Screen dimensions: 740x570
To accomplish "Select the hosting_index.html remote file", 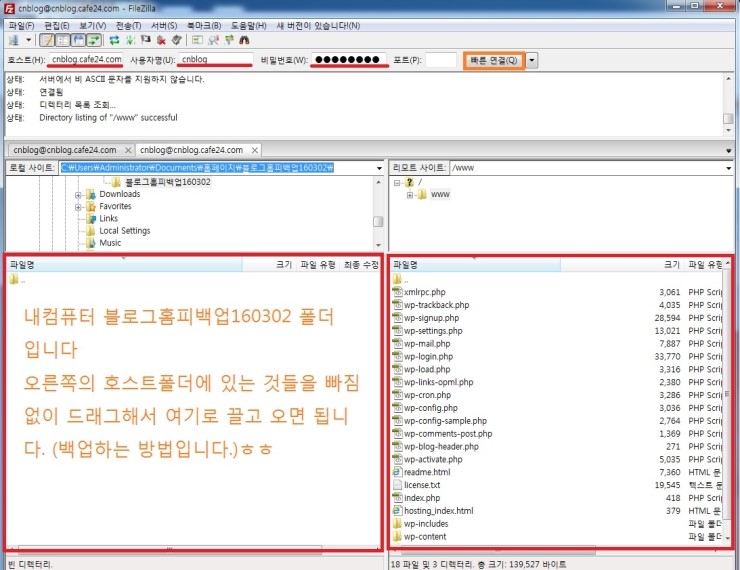I will [x=438, y=511].
